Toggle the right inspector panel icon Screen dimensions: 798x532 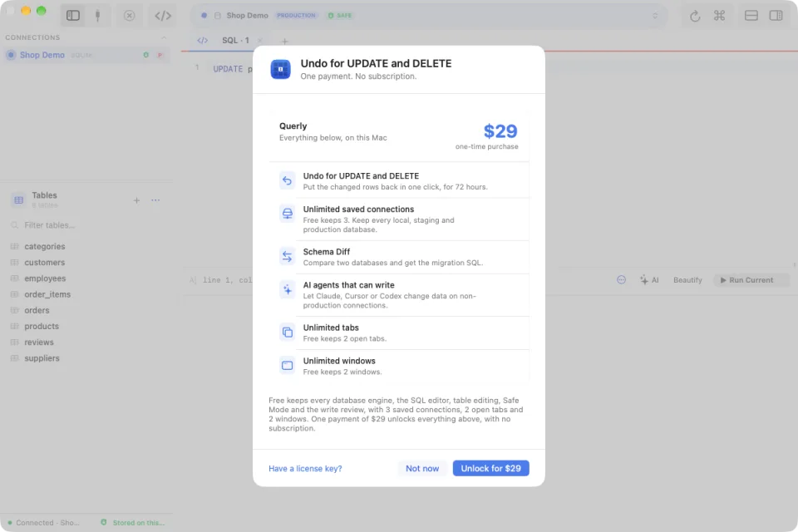click(776, 15)
